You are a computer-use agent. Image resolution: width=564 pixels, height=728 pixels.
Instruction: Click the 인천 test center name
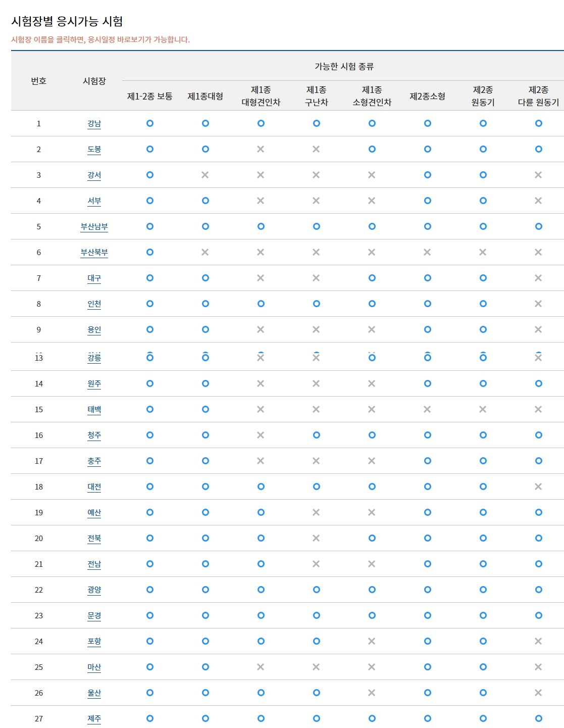pyautogui.click(x=94, y=304)
